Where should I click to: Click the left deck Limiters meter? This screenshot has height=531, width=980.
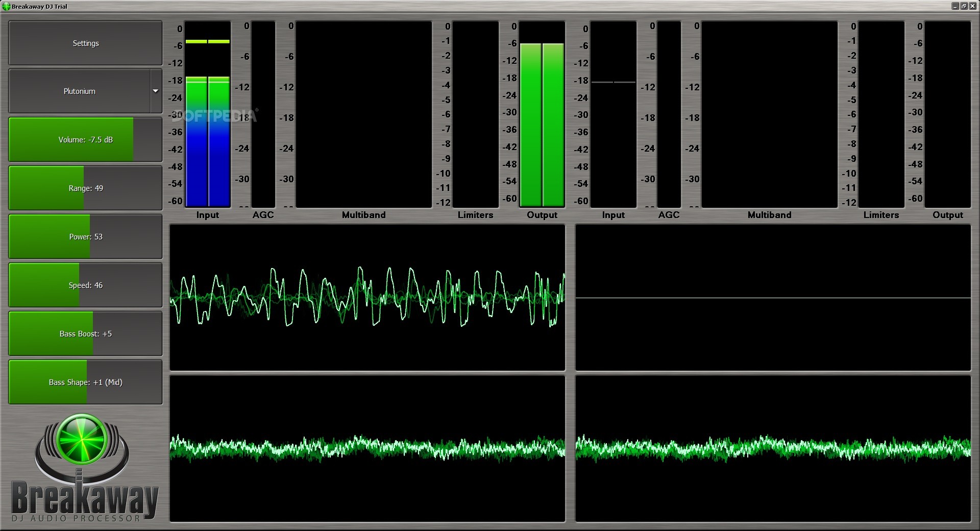(x=475, y=114)
